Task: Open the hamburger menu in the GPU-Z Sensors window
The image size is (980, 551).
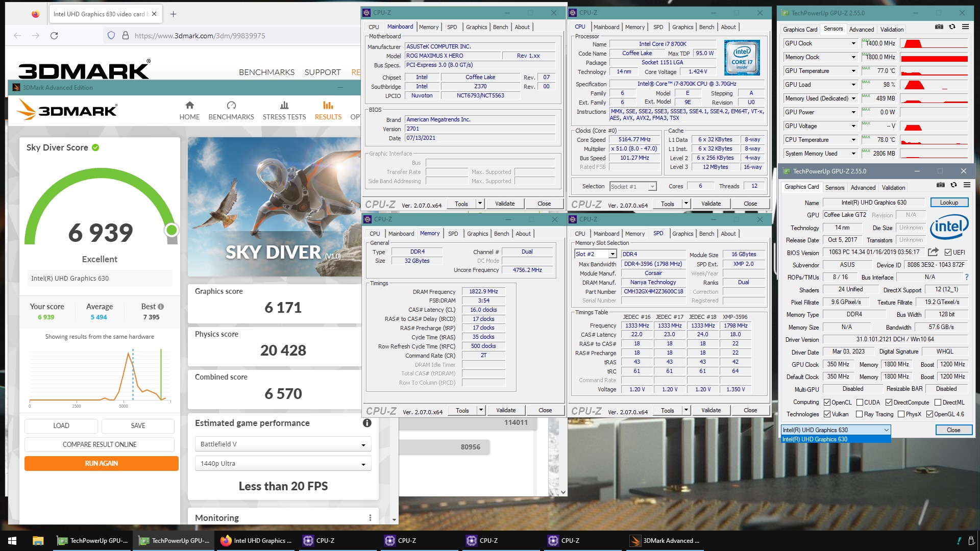Action: (x=965, y=27)
